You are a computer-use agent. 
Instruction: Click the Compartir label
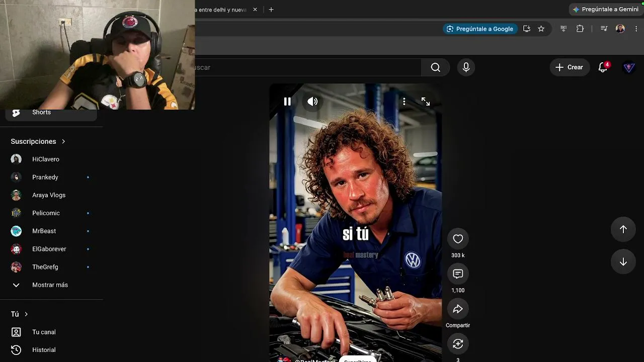pyautogui.click(x=458, y=325)
